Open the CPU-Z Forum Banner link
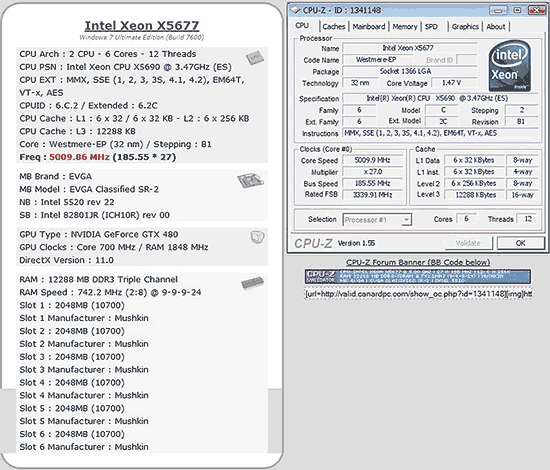550x470 pixels. pyautogui.click(x=418, y=262)
